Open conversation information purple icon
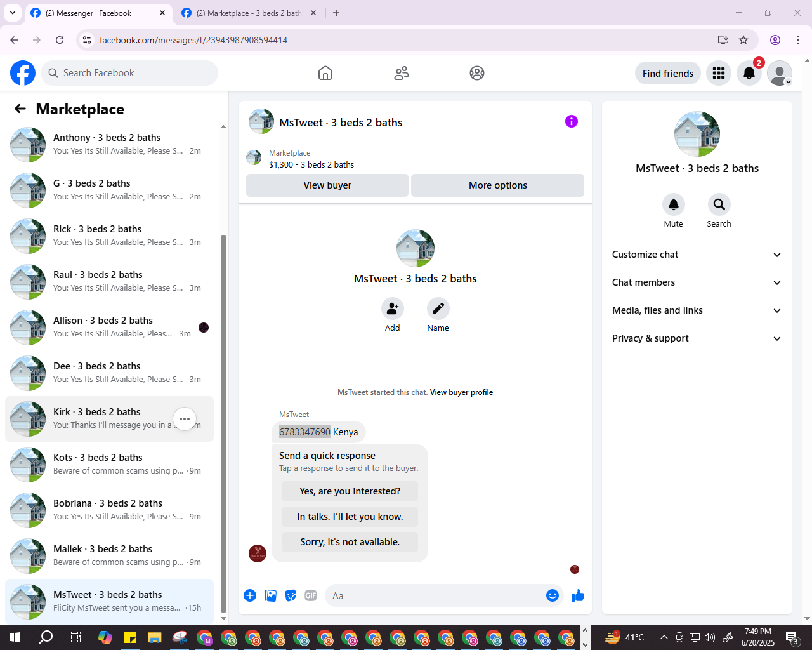Viewport: 812px width, 650px height. pyautogui.click(x=572, y=121)
